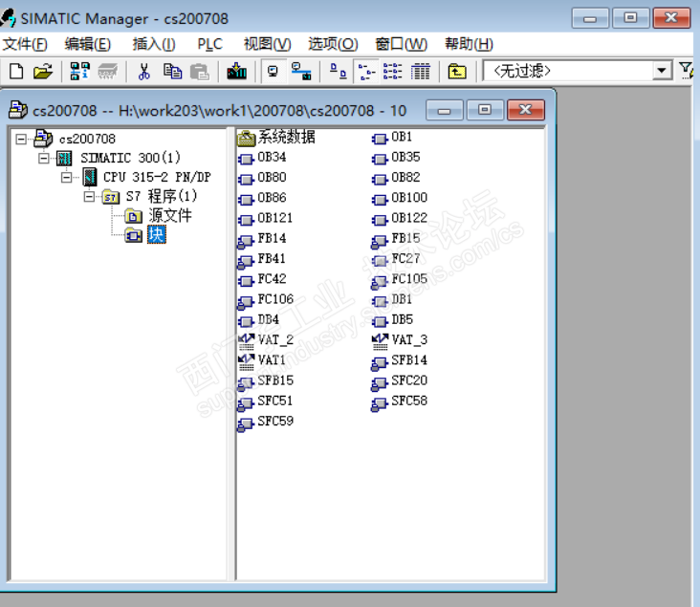The image size is (700, 607).
Task: Click the Open Project folder icon
Action: click(x=43, y=71)
